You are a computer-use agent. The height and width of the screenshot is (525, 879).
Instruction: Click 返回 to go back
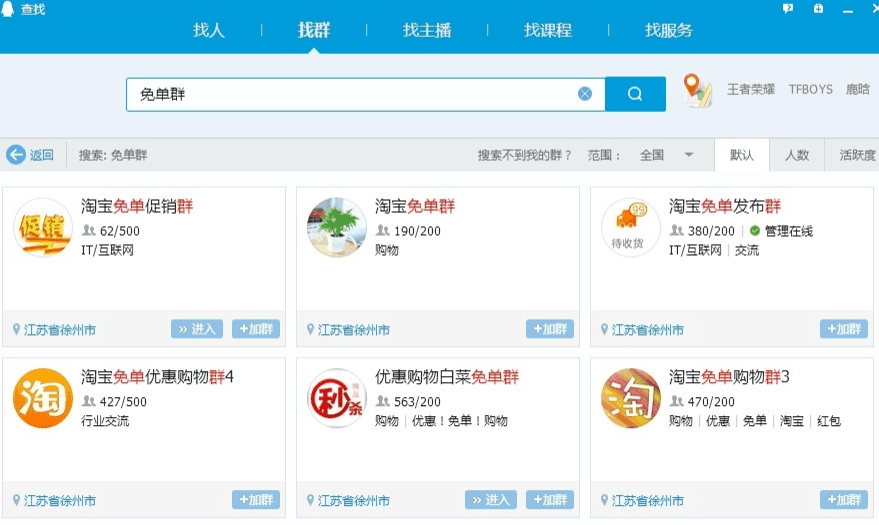point(41,155)
